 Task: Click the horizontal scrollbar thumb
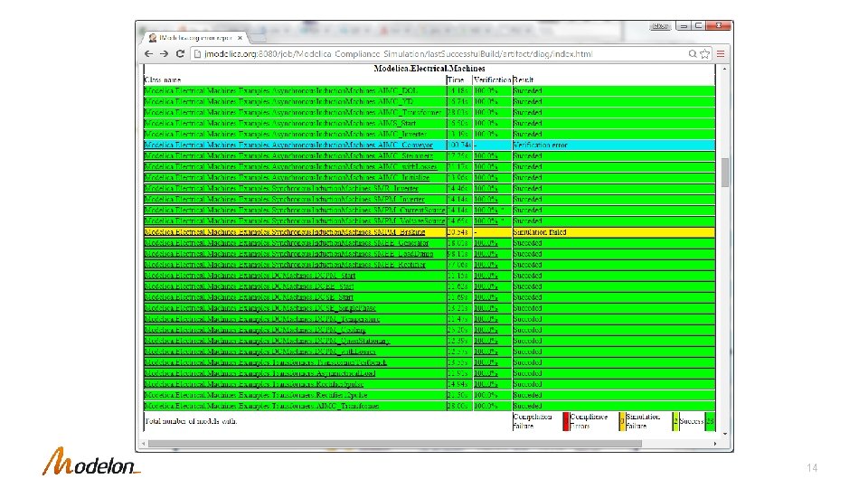(x=395, y=444)
